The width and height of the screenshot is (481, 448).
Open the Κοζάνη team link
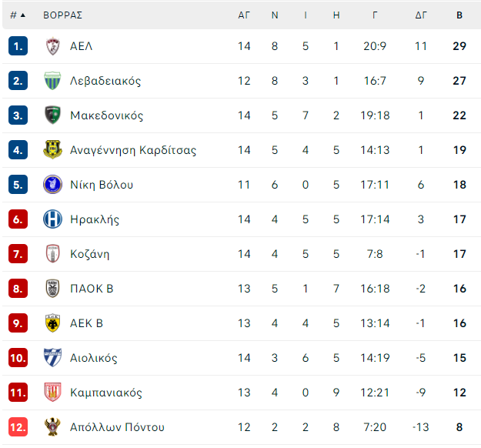[x=89, y=254]
